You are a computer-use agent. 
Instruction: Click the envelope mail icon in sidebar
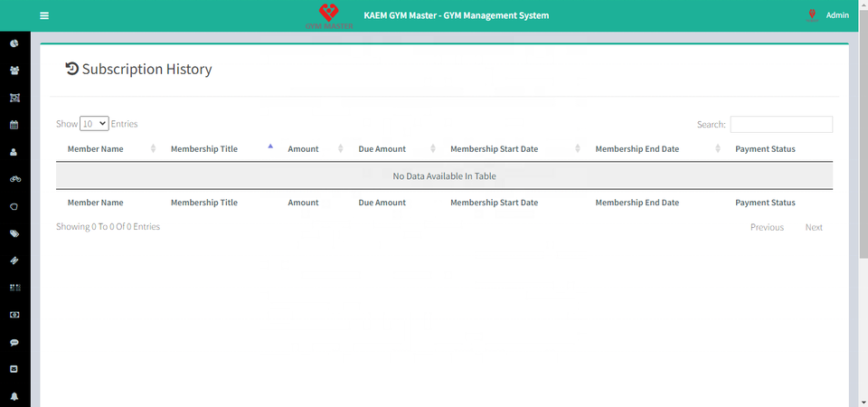[x=14, y=369]
